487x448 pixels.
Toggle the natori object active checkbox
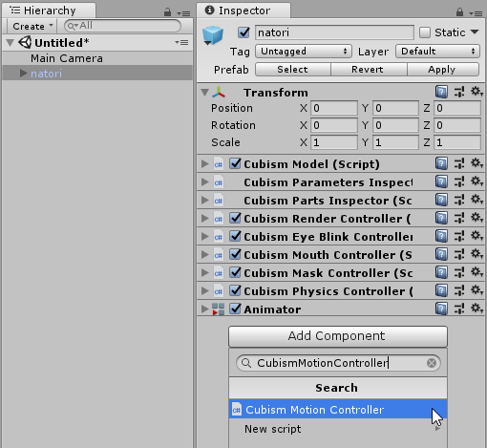tap(243, 32)
